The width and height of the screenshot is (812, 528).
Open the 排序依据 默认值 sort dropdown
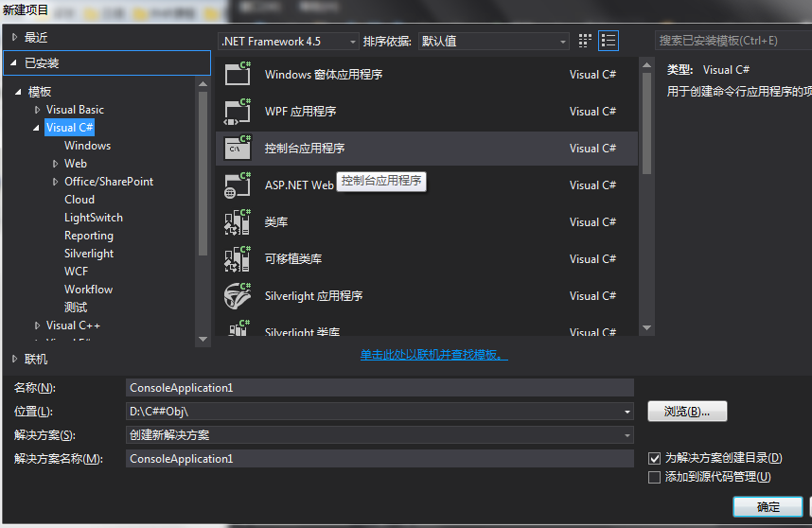493,41
